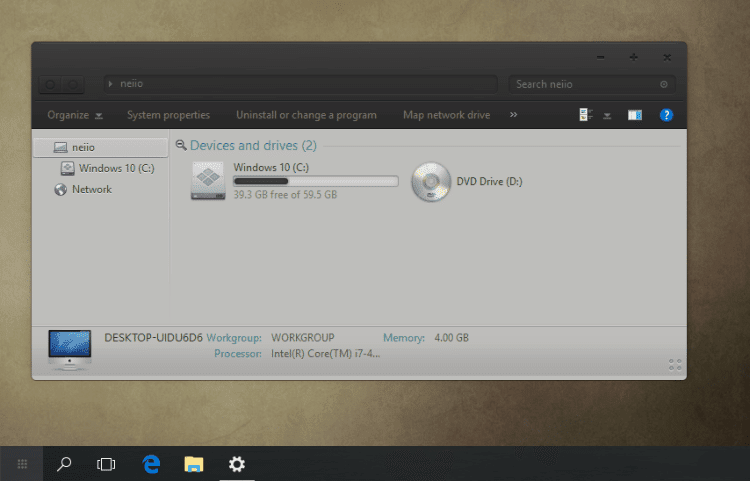Open File Explorer from the taskbar

click(x=194, y=464)
